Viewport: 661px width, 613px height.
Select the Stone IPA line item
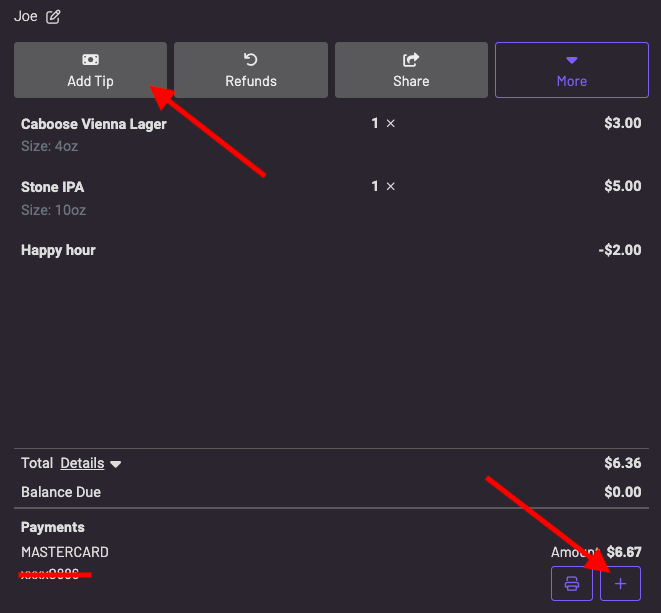[54, 187]
